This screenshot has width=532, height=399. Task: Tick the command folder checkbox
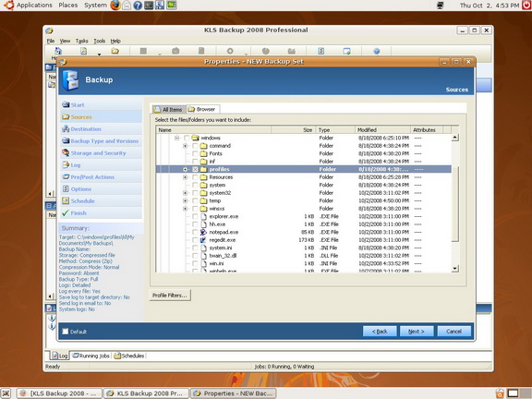click(195, 146)
